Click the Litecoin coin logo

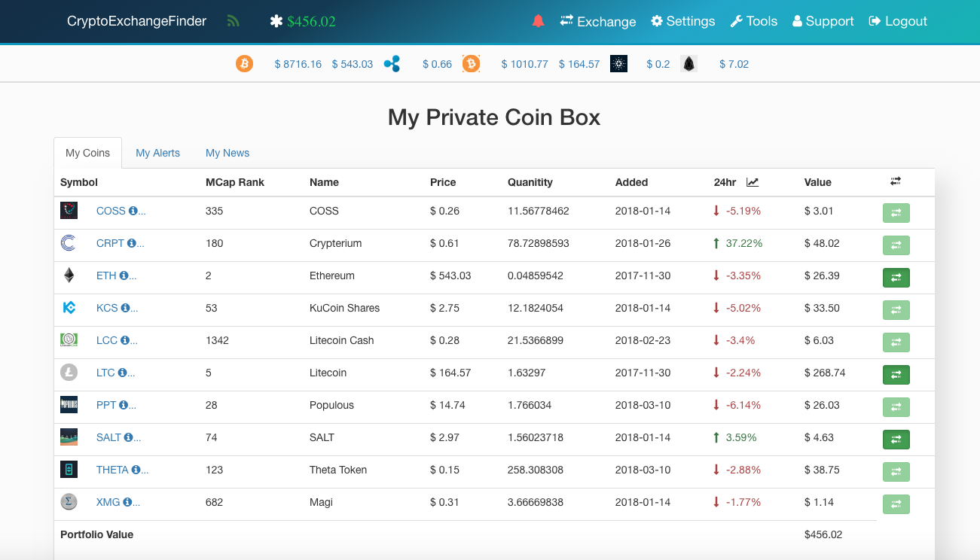(x=69, y=373)
